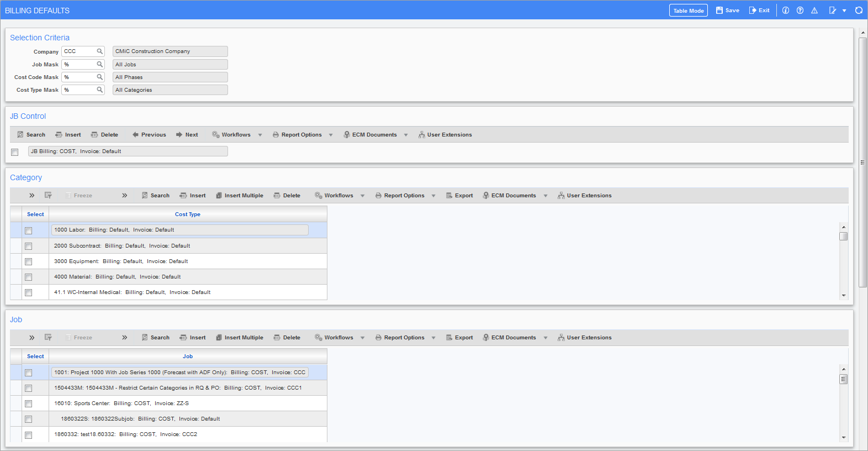868x451 pixels.
Task: Click the Job detach table icon
Action: pyautogui.click(x=48, y=338)
